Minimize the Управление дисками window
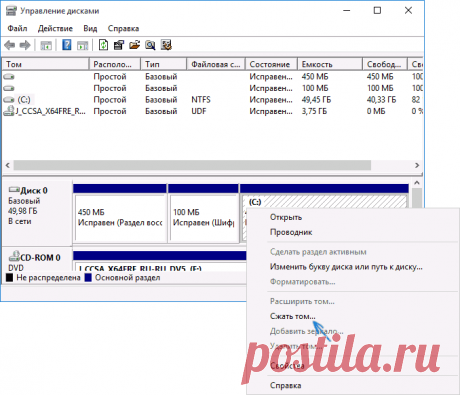Screen dimensions: 460x395 click(x=347, y=11)
